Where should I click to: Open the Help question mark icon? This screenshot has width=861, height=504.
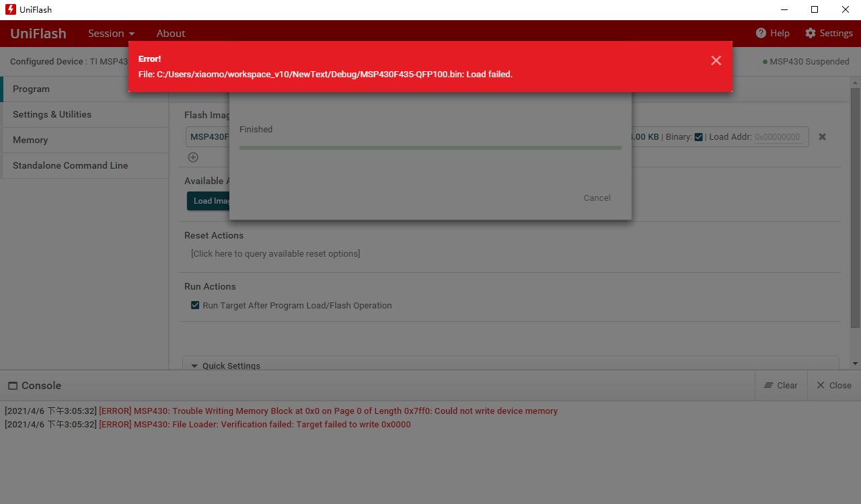click(761, 33)
